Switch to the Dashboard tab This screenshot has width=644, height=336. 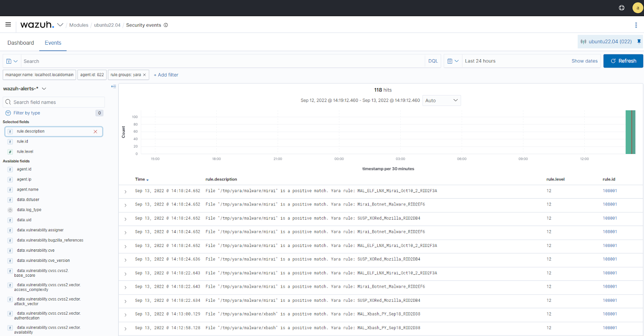click(21, 43)
